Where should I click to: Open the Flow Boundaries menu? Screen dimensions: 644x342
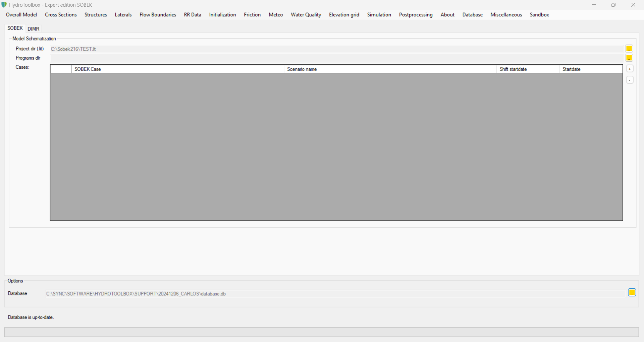pyautogui.click(x=158, y=15)
